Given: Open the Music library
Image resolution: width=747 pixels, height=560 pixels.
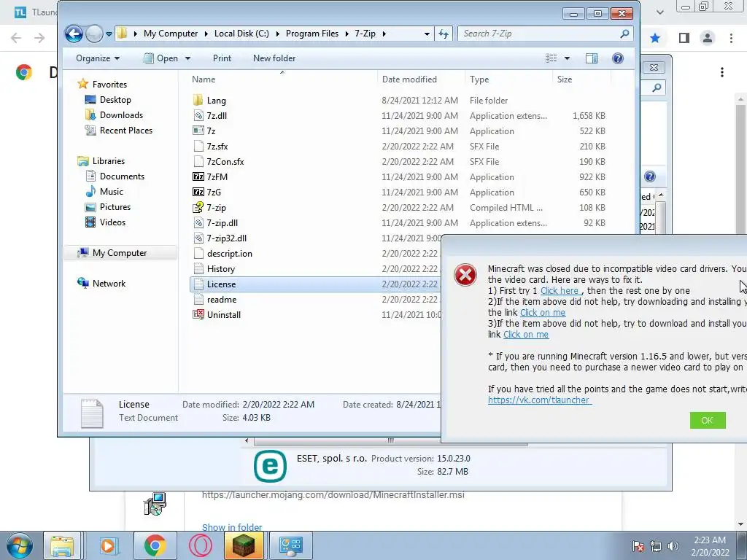Looking at the screenshot, I should point(112,192).
